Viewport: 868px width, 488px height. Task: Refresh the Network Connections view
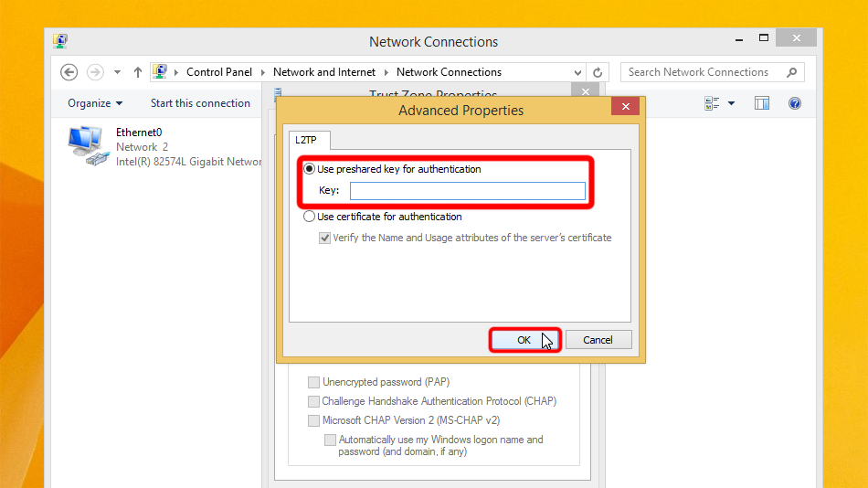click(598, 72)
